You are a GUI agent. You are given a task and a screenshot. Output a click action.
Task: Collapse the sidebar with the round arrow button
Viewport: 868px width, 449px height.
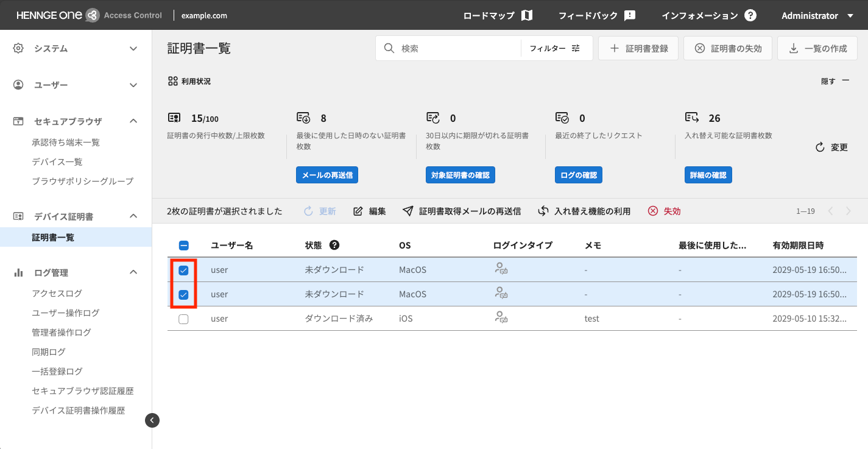pyautogui.click(x=152, y=420)
